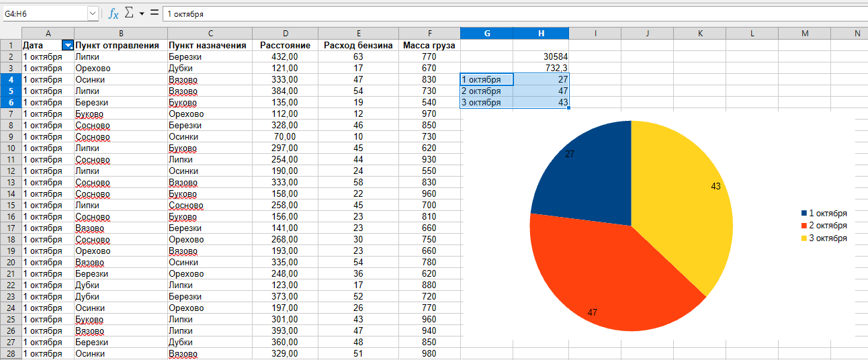Click the 'Расход бензина' header cell
Screen dimensions: 868x360
coord(358,46)
